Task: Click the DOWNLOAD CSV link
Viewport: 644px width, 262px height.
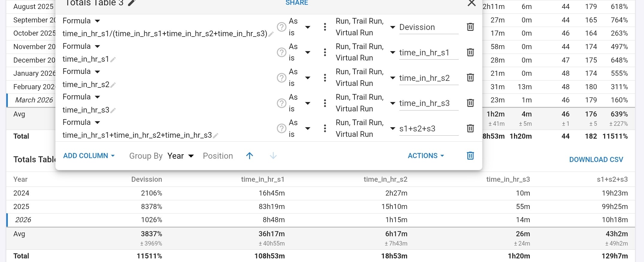Action: (x=596, y=160)
